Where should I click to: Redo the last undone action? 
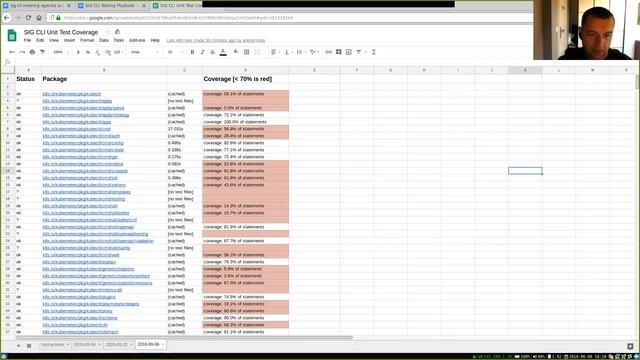tap(22, 52)
